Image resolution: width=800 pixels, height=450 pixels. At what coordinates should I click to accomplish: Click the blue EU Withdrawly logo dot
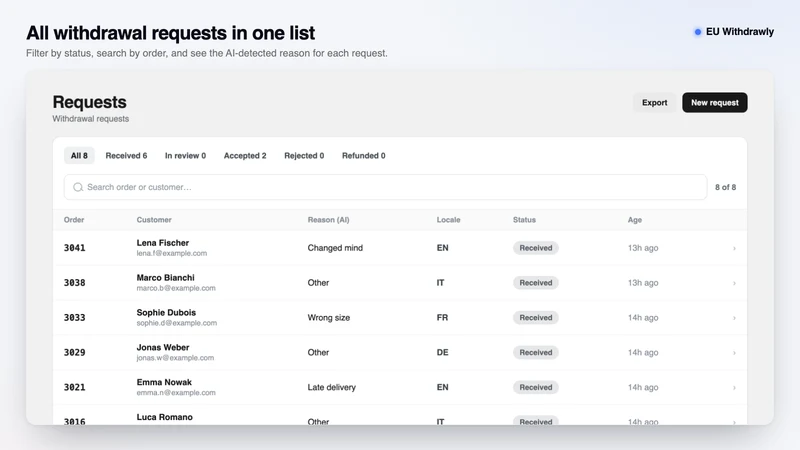pyautogui.click(x=697, y=32)
